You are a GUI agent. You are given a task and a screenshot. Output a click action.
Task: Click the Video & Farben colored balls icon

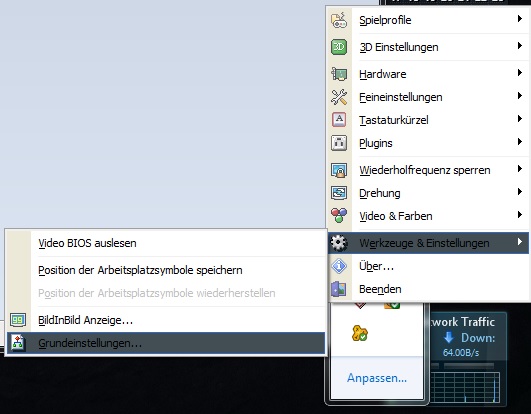339,216
